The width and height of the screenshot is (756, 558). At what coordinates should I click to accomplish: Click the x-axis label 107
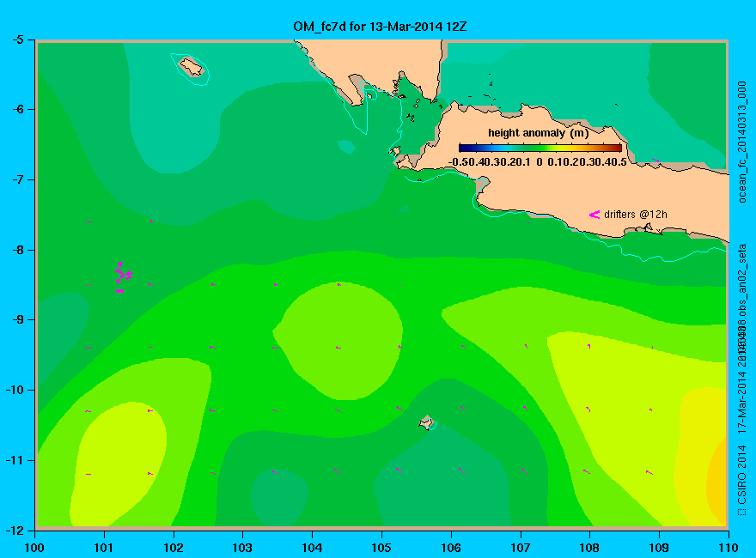coord(521,548)
